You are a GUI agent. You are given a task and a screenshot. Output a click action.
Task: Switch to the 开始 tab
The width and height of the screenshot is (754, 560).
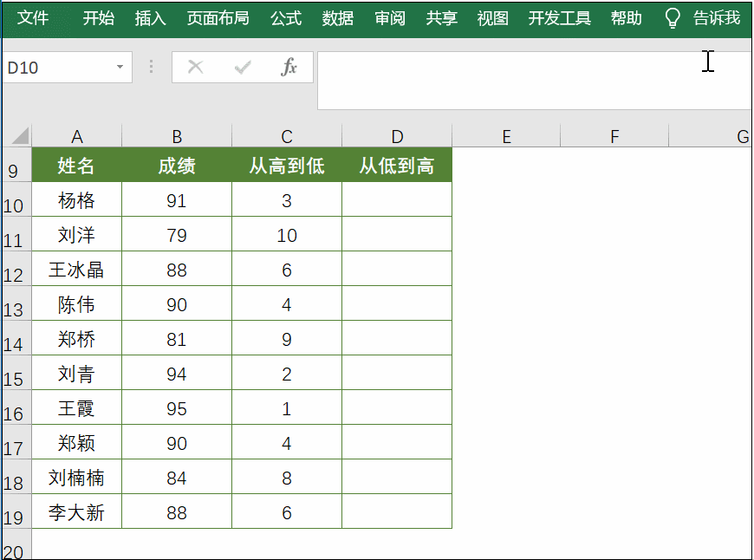pos(99,18)
